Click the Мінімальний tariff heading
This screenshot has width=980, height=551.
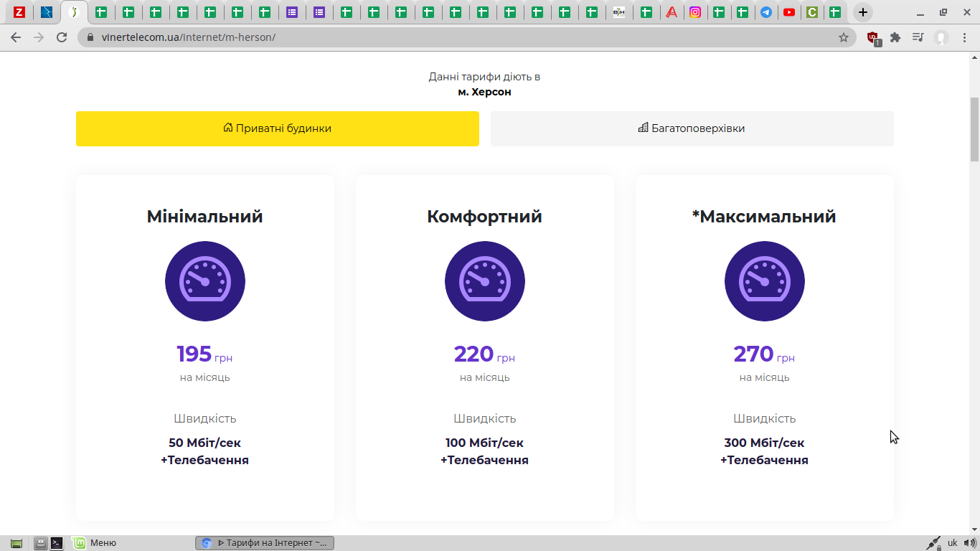[205, 217]
